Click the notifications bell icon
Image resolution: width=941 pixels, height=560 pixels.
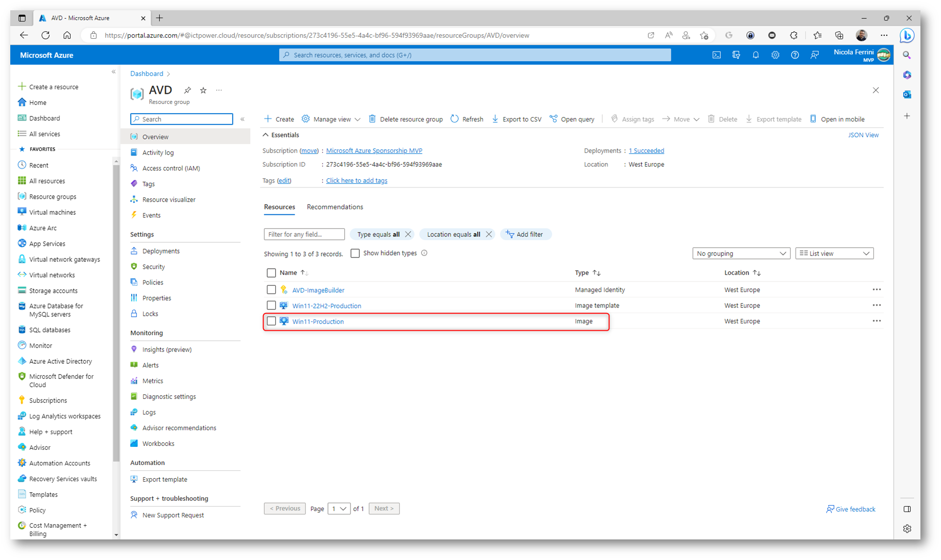coord(755,55)
